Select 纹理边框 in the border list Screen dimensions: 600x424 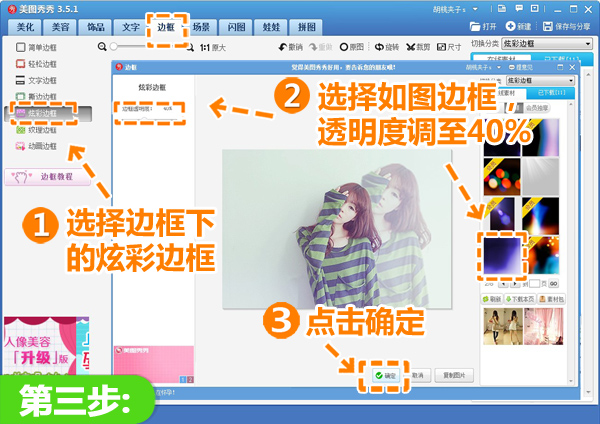point(36,130)
